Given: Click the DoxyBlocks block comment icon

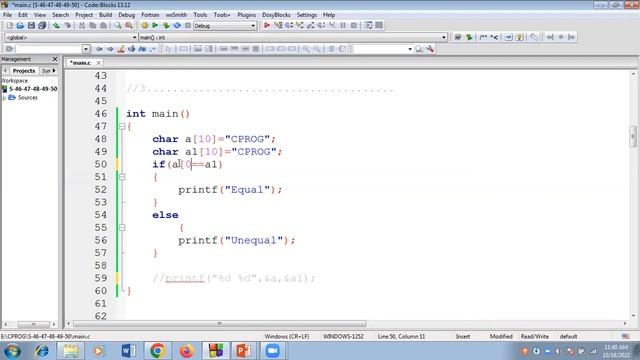Looking at the screenshot, I should coord(483,37).
